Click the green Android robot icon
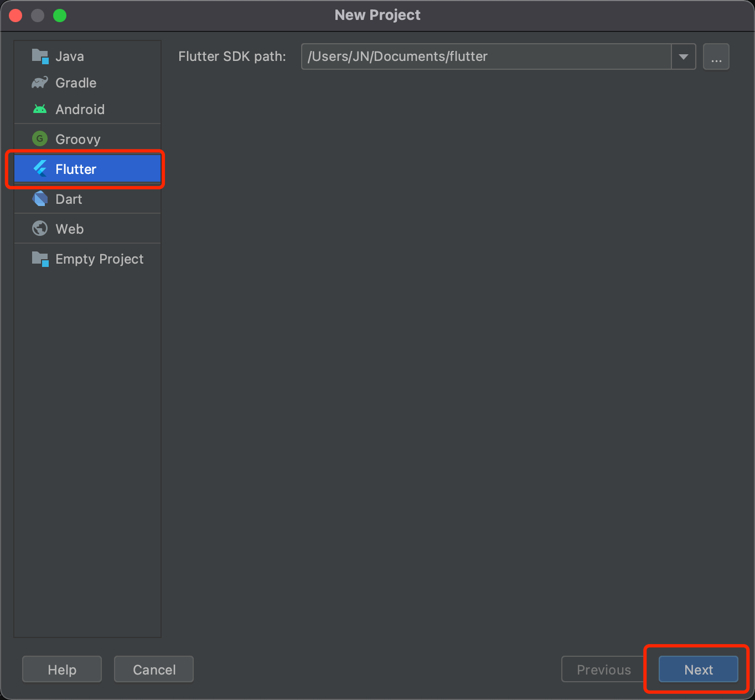This screenshot has width=755, height=700. (x=40, y=109)
